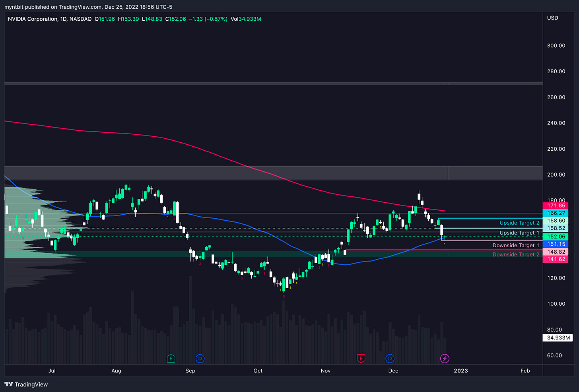Click the Nov label on time axis
Viewport: 579px width, 392px height.
(x=326, y=371)
